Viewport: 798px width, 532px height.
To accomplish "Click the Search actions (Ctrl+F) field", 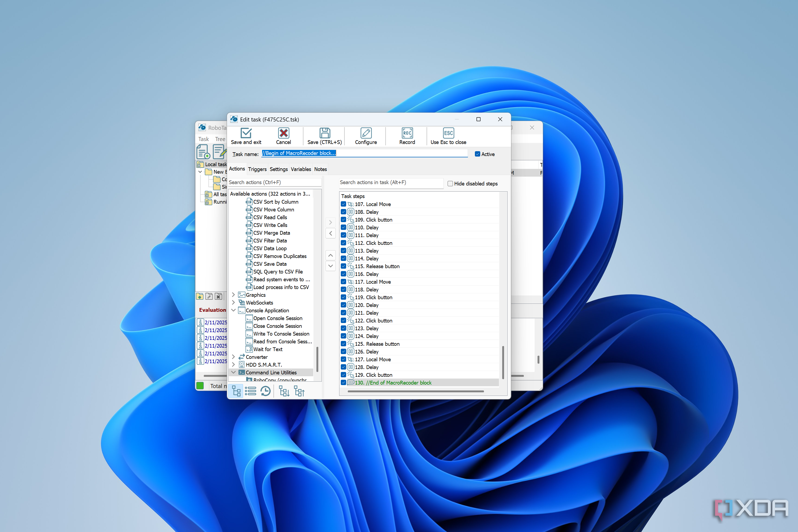I will [x=275, y=182].
